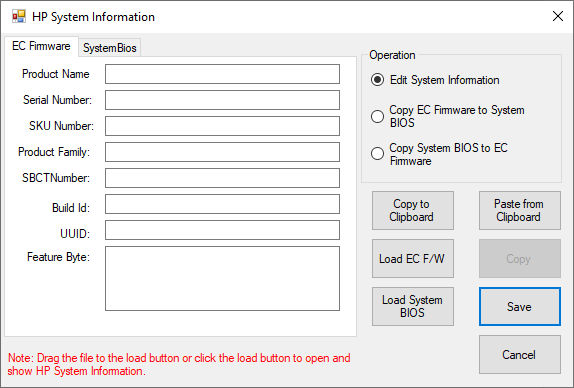Screen dimensions: 574x388
Task: Select the Edit System Information option
Action: 377,80
